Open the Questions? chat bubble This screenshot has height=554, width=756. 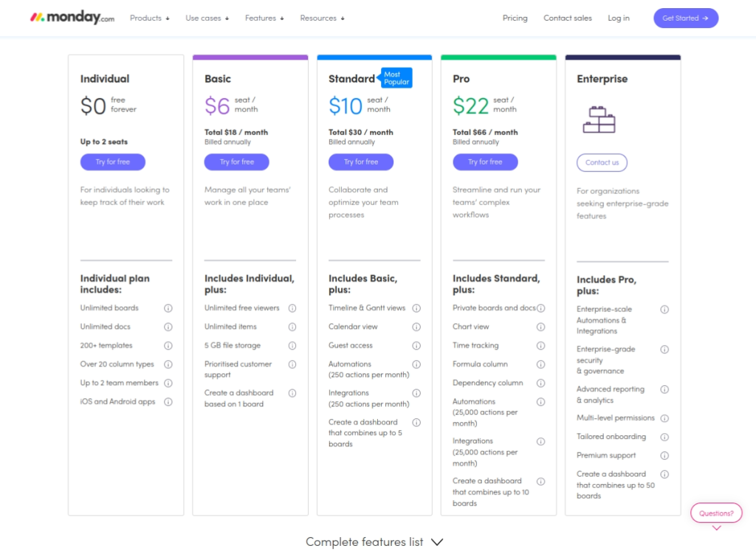[715, 513]
